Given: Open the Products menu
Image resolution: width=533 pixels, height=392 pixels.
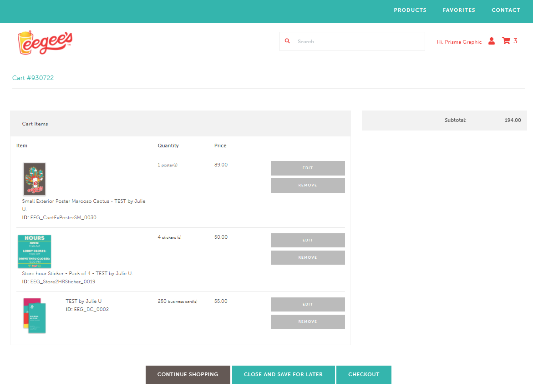Looking at the screenshot, I should click(410, 10).
